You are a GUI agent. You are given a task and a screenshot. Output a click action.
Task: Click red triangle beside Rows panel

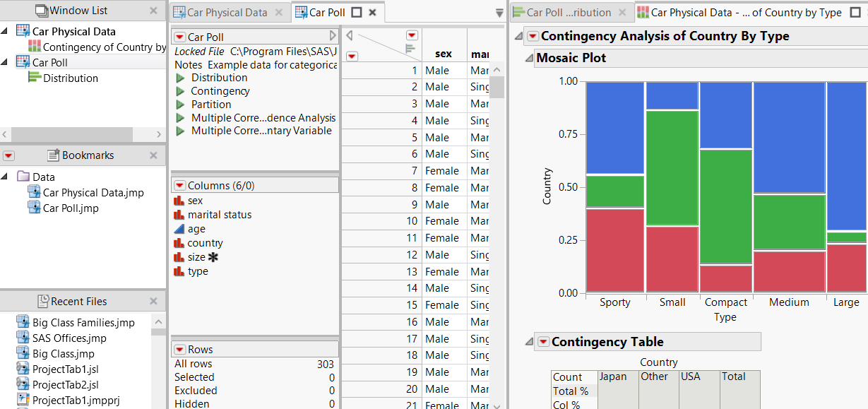click(x=180, y=350)
